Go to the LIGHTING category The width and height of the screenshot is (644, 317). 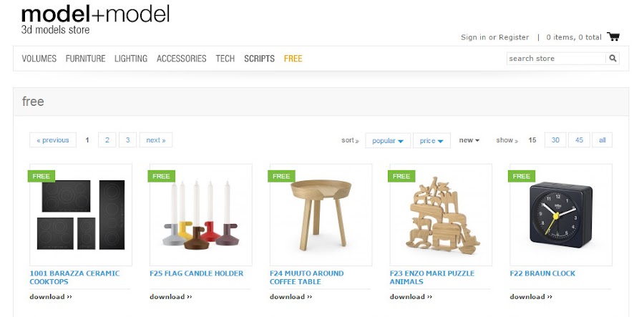131,58
